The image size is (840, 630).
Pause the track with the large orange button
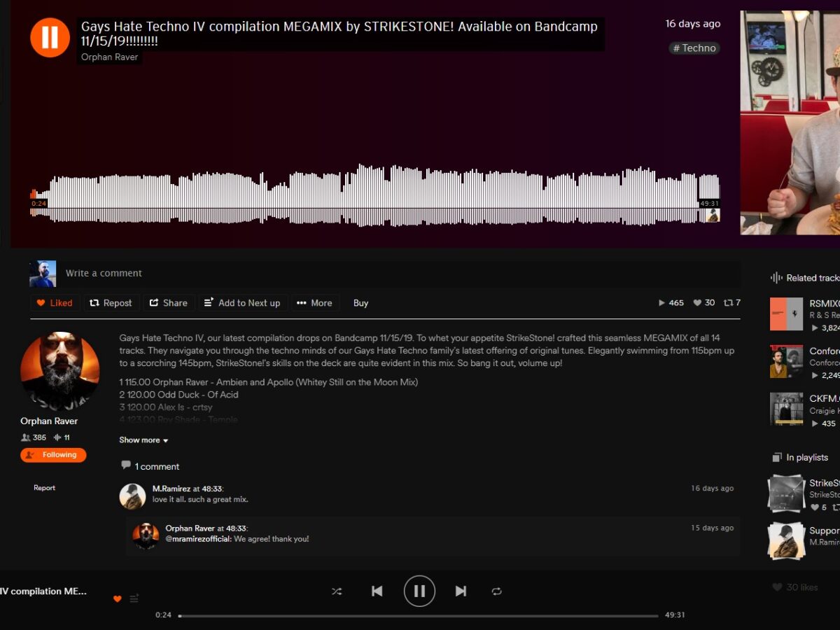click(x=50, y=37)
